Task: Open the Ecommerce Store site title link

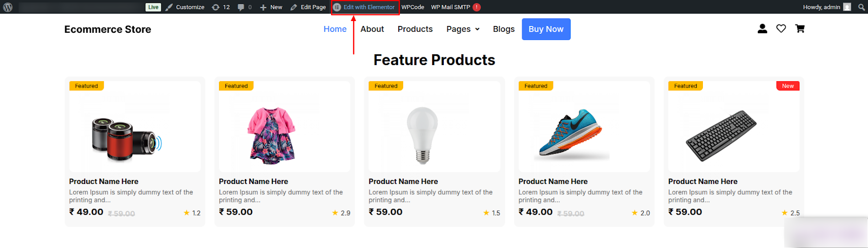Action: point(108,29)
